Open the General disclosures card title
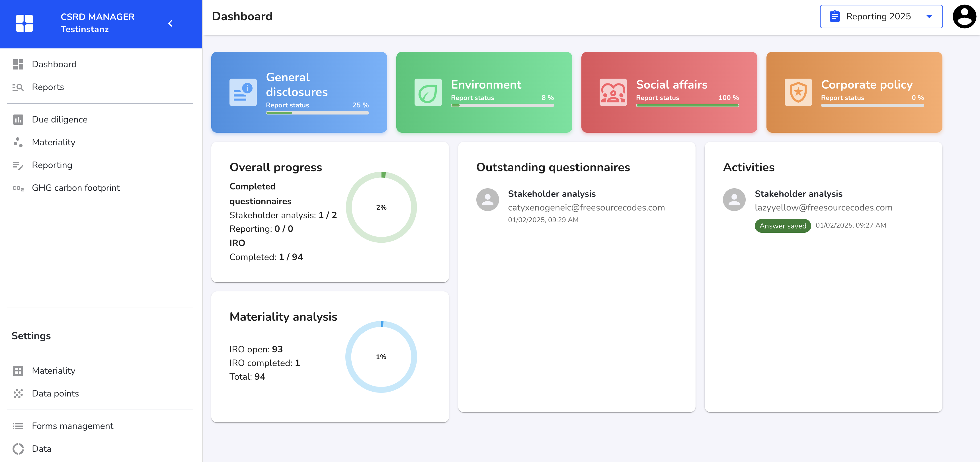The width and height of the screenshot is (980, 462). [x=296, y=85]
